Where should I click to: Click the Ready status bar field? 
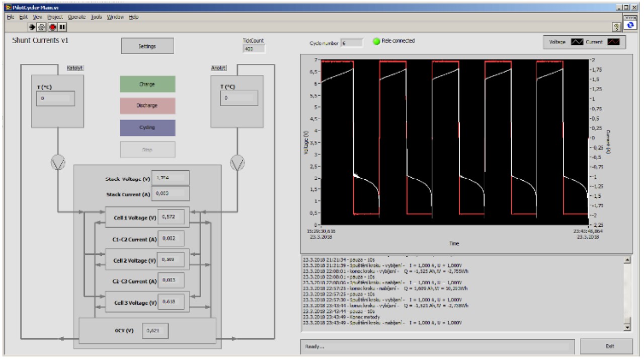437,346
